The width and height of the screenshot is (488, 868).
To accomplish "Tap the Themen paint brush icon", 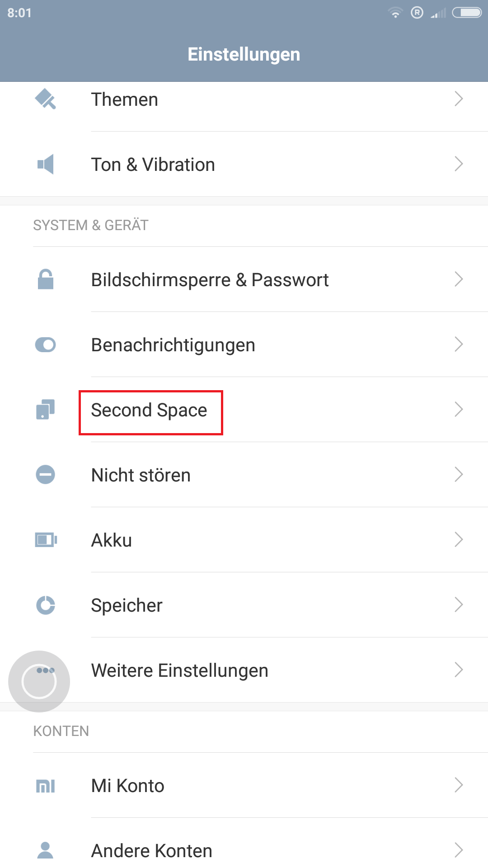I will pyautogui.click(x=45, y=99).
